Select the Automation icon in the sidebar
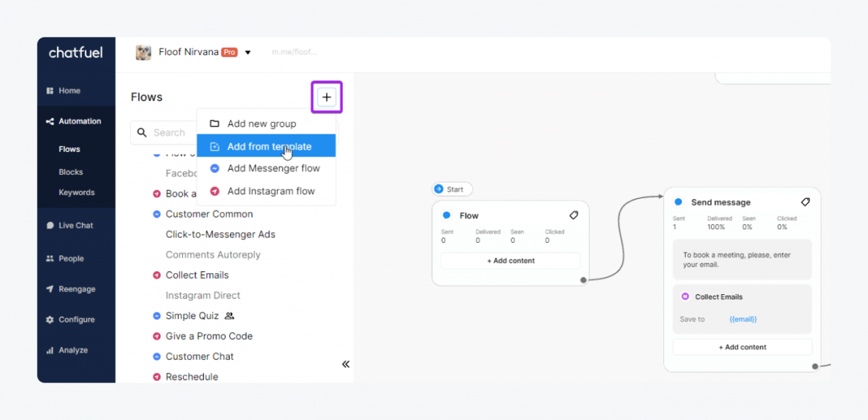 click(x=50, y=121)
